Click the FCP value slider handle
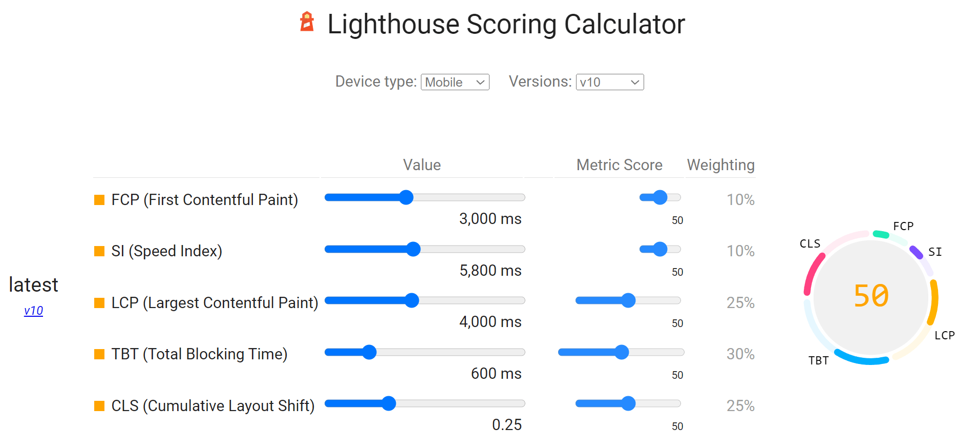This screenshot has height=448, width=980. coord(406,197)
